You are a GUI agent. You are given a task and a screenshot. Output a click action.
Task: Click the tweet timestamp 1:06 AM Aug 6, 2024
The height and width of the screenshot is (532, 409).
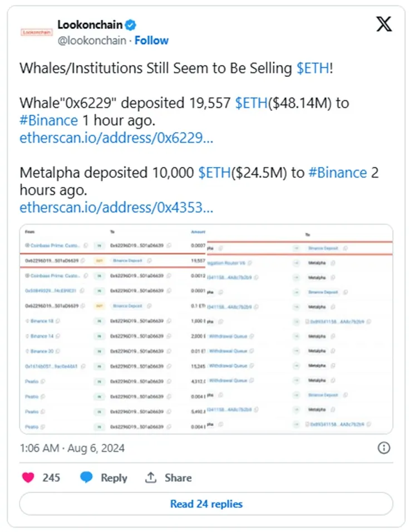72,448
